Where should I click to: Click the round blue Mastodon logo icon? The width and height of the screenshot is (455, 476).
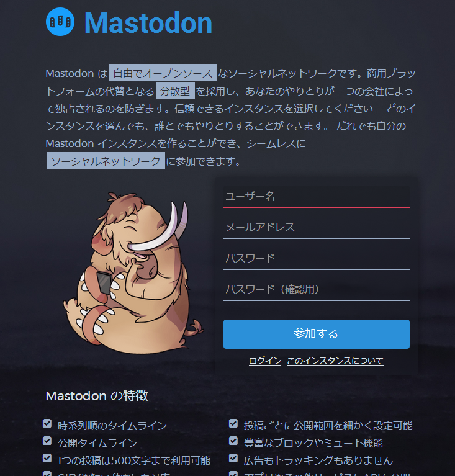[60, 22]
